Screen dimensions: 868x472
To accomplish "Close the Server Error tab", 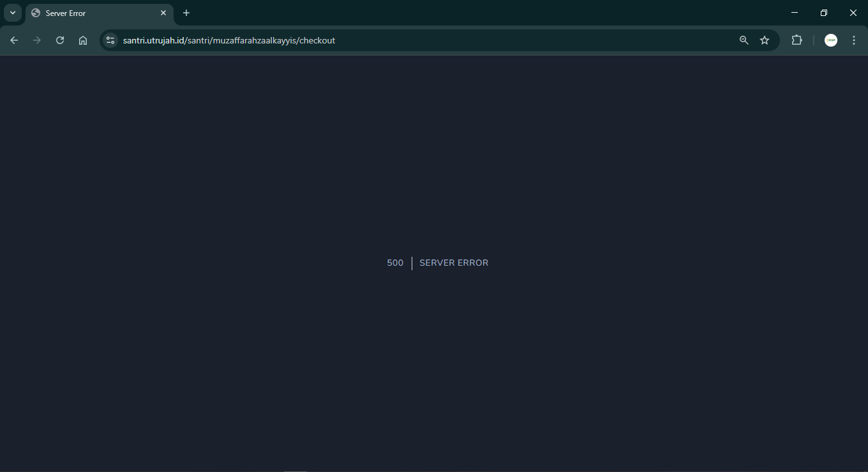I will click(163, 13).
